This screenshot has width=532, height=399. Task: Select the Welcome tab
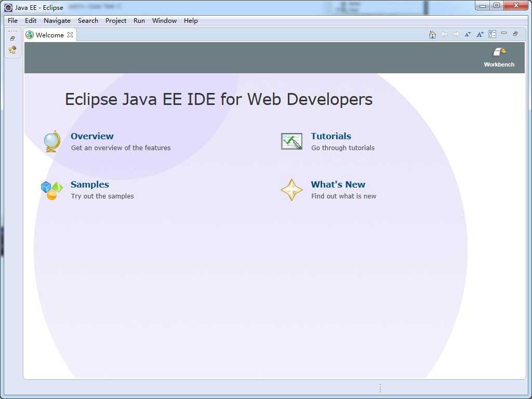pos(49,35)
